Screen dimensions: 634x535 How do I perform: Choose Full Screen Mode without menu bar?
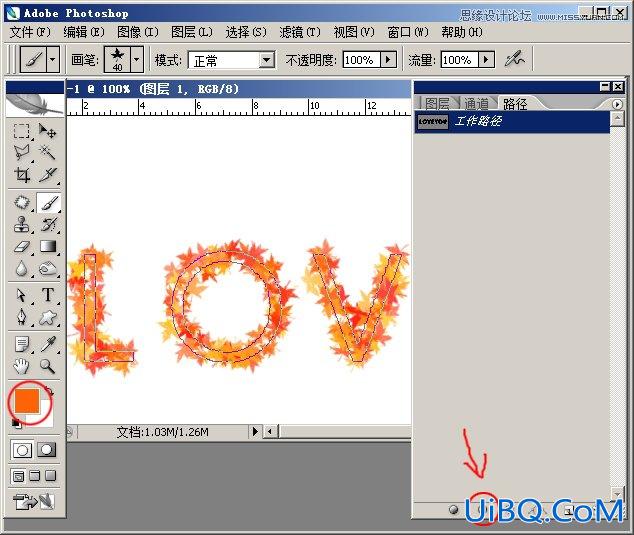(51, 476)
